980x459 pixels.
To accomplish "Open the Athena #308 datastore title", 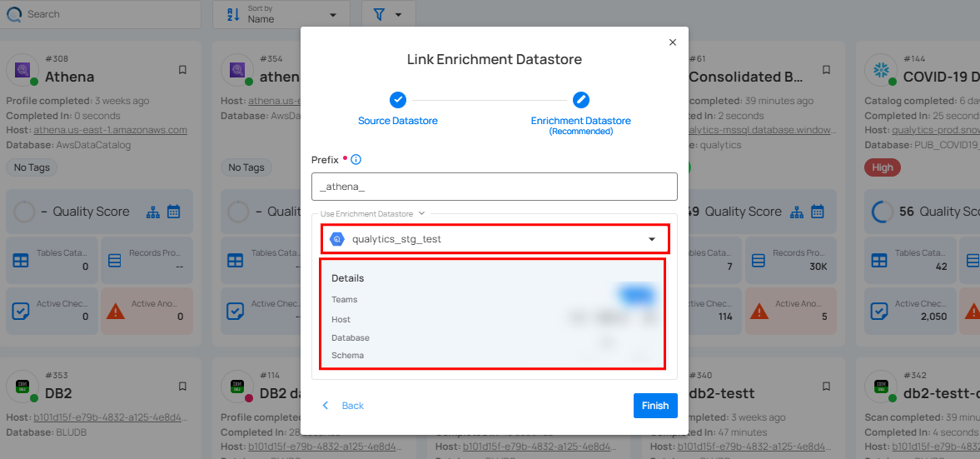I will click(69, 77).
